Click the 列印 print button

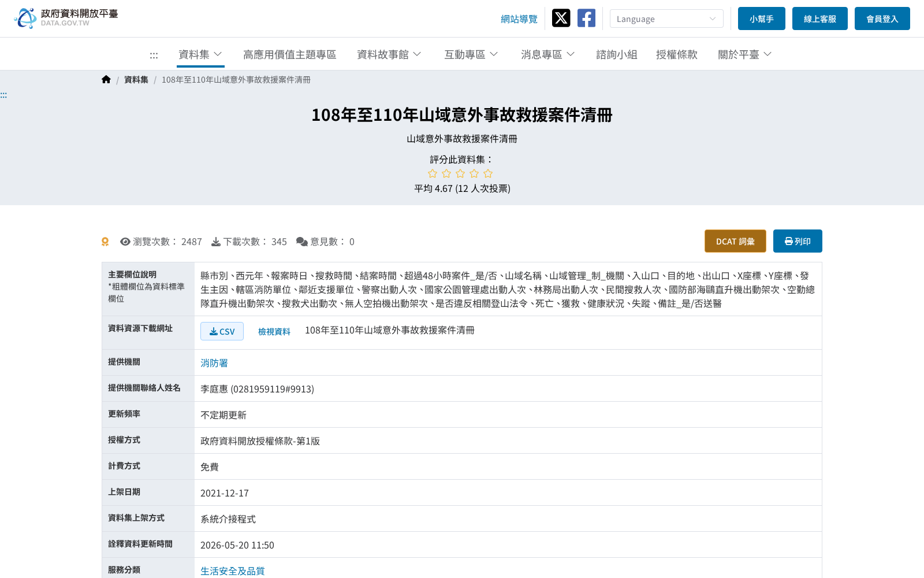coord(798,241)
